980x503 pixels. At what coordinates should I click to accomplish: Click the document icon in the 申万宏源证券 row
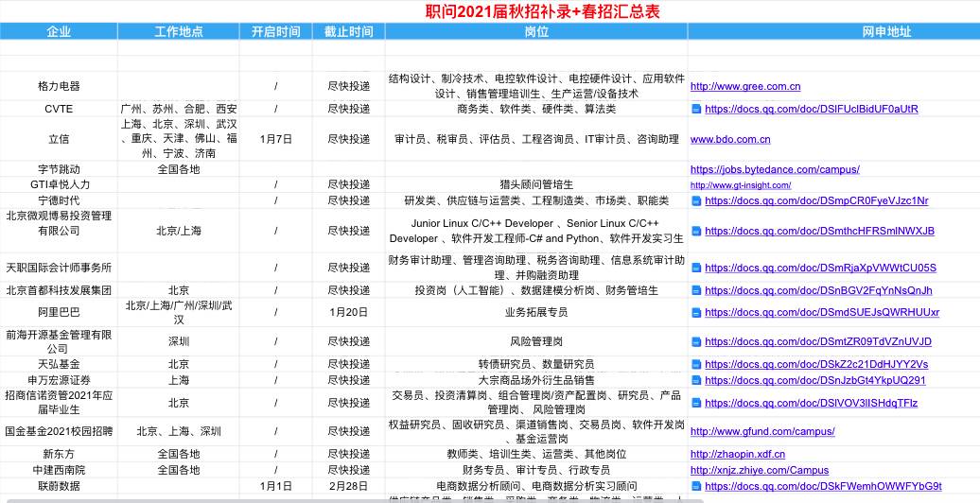[695, 380]
